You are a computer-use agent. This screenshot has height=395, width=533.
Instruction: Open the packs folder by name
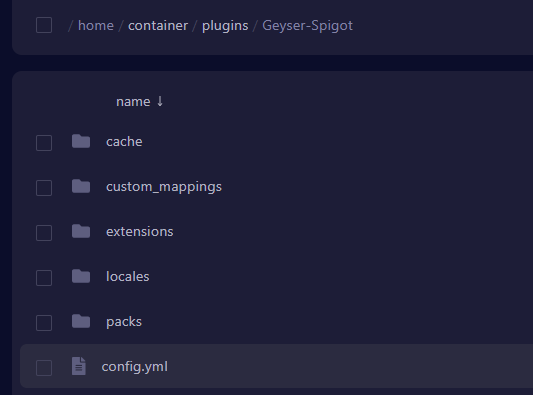(124, 322)
